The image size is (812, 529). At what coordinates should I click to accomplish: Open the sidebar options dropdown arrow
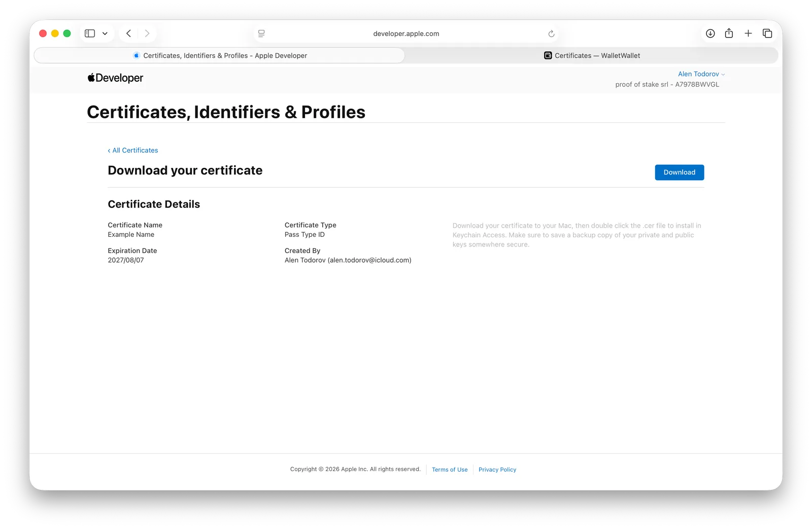click(105, 33)
